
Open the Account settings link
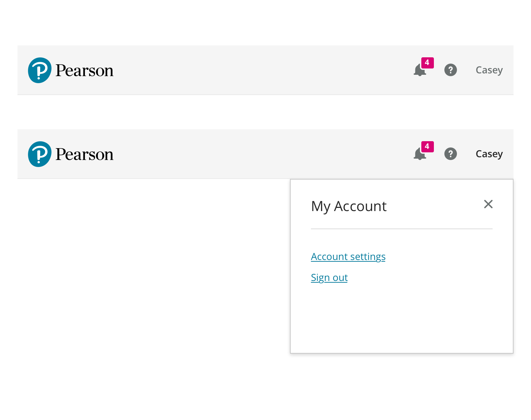pyautogui.click(x=348, y=256)
